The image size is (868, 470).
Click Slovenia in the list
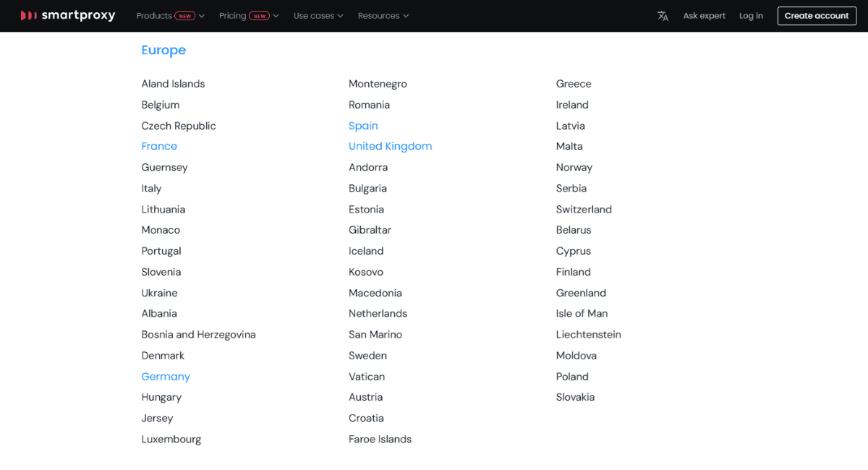coord(161,272)
